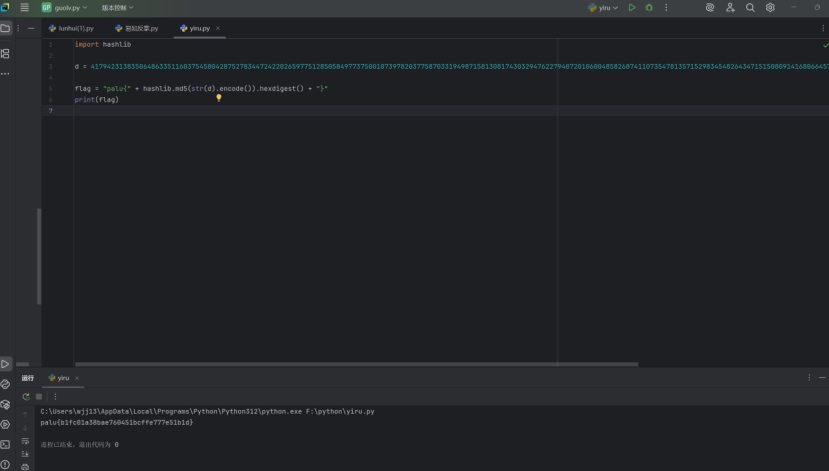Screen dimensions: 829x471
Task: Click the JetBrains app logo icon
Action: coord(5,7)
